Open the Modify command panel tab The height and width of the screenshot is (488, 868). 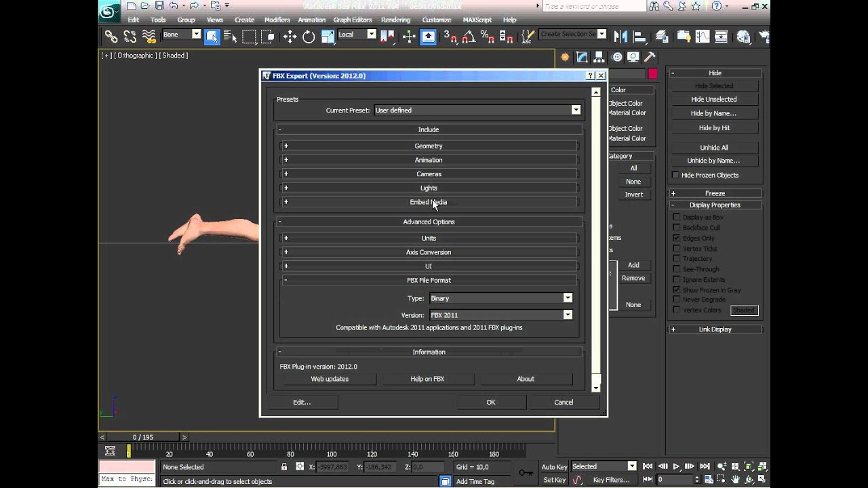point(582,58)
